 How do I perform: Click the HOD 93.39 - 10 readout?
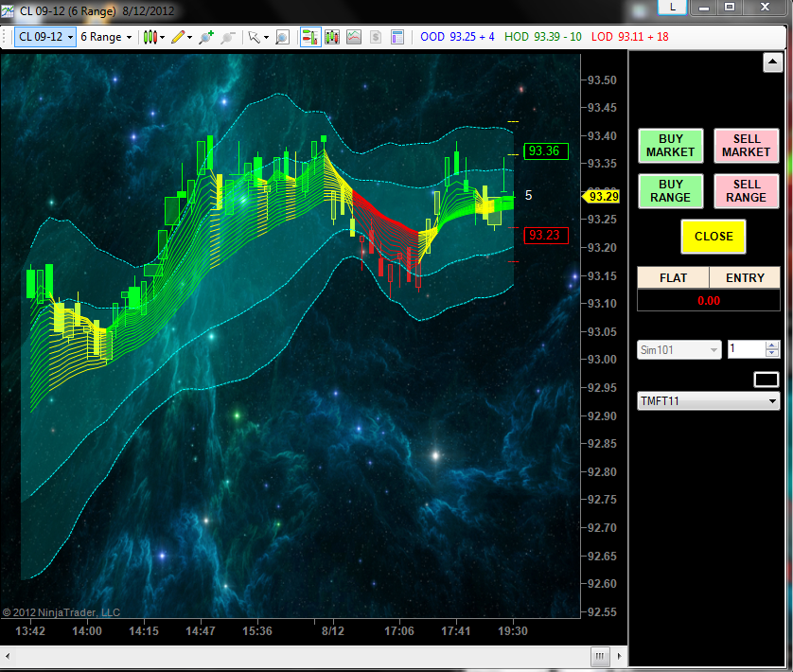542,37
